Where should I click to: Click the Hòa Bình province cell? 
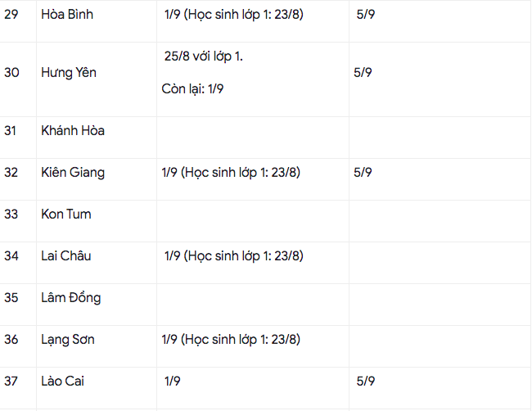tap(67, 15)
